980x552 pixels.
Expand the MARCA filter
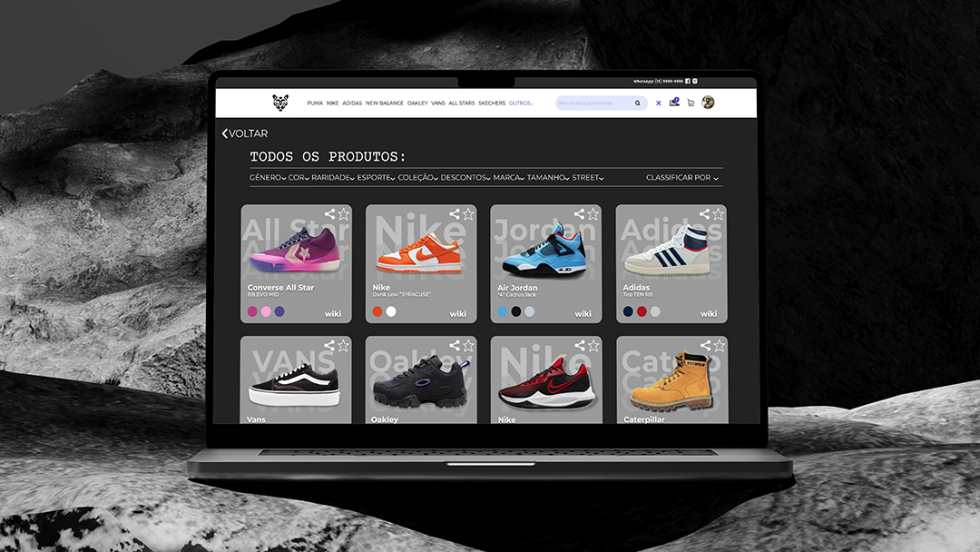click(509, 178)
